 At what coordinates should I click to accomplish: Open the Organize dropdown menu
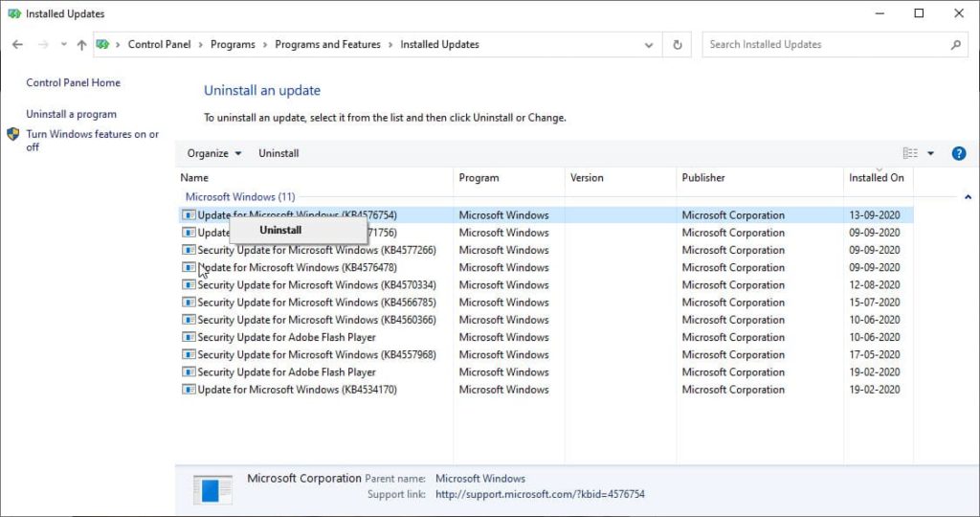214,153
